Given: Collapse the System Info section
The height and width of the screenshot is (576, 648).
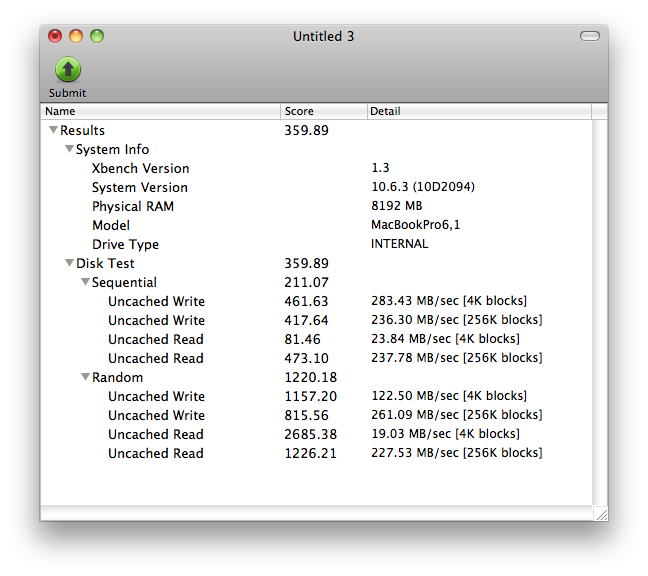Looking at the screenshot, I should (x=69, y=149).
